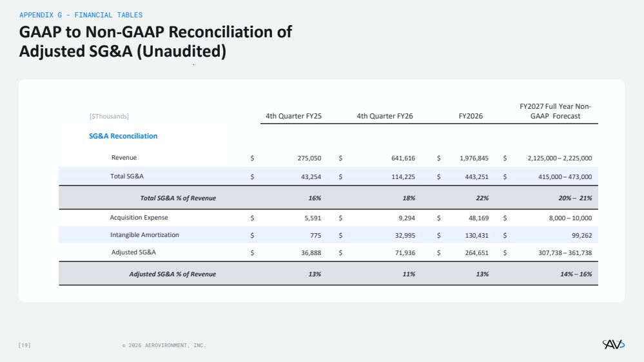
Task: Click the 99,262 forecast amortization value
Action: click(x=581, y=236)
